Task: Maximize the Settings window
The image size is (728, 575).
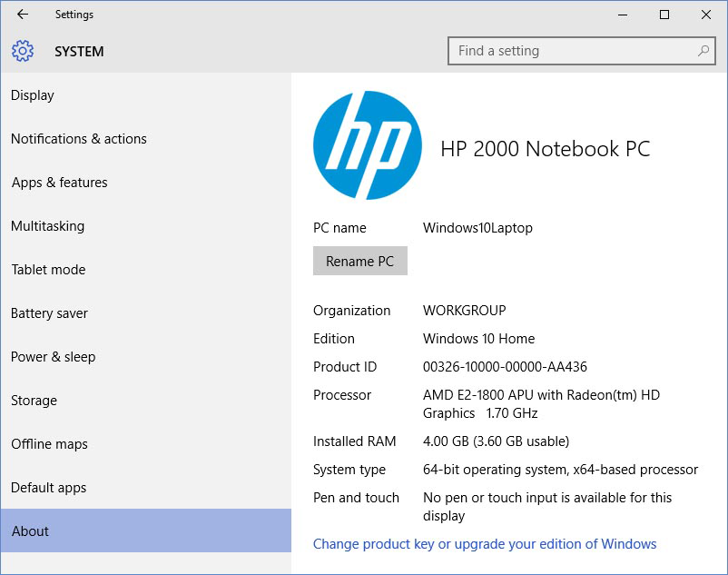Action: point(664,15)
